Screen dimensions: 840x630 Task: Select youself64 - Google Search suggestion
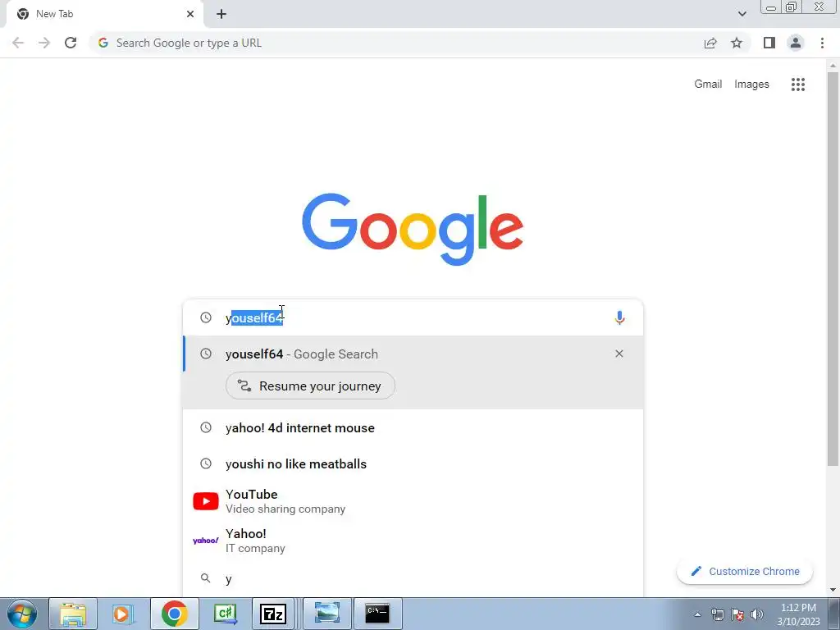413,354
